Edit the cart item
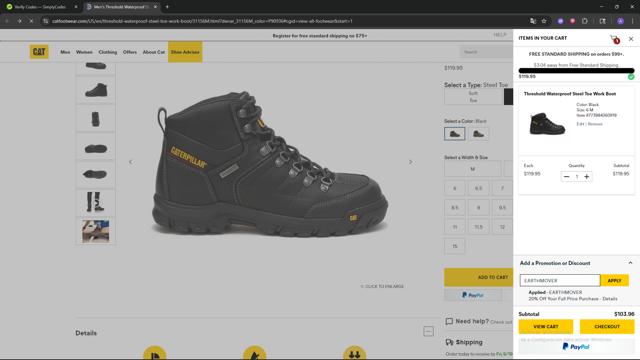Screen dimensions: 640x360 tap(580, 124)
